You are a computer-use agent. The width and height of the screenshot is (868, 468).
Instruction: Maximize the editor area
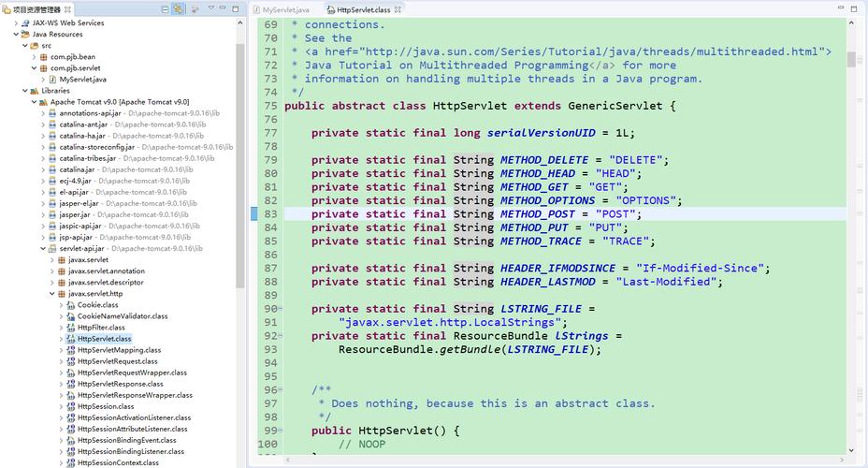tap(854, 7)
